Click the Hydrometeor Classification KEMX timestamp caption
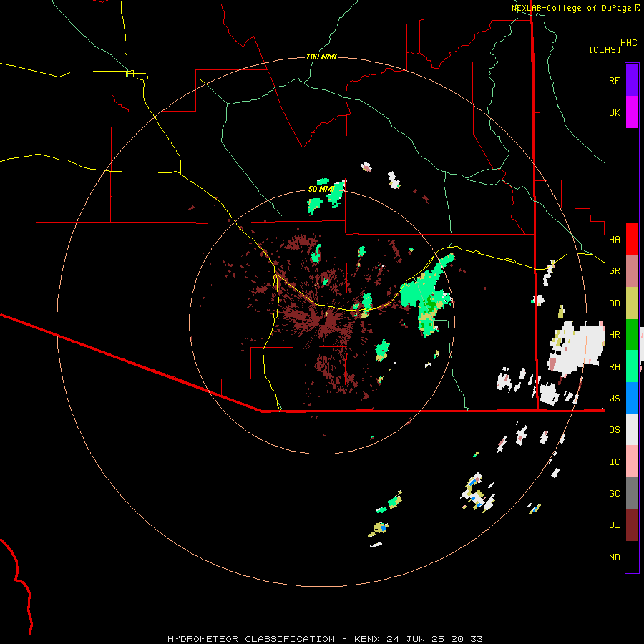Image resolution: width=644 pixels, height=644 pixels. tap(325, 639)
